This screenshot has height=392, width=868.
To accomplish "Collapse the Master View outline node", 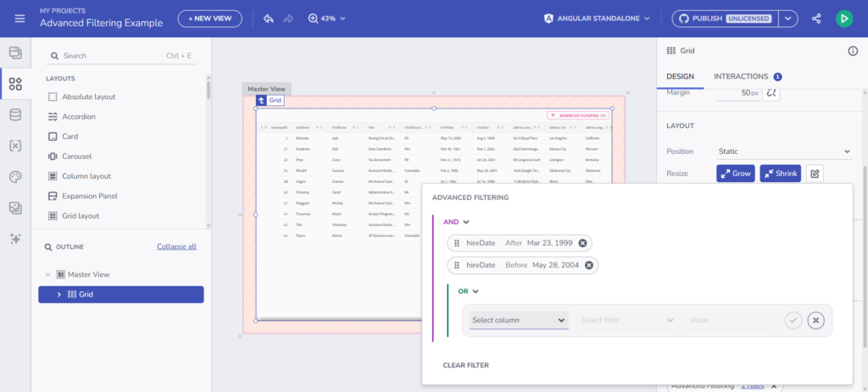I will tap(47, 274).
